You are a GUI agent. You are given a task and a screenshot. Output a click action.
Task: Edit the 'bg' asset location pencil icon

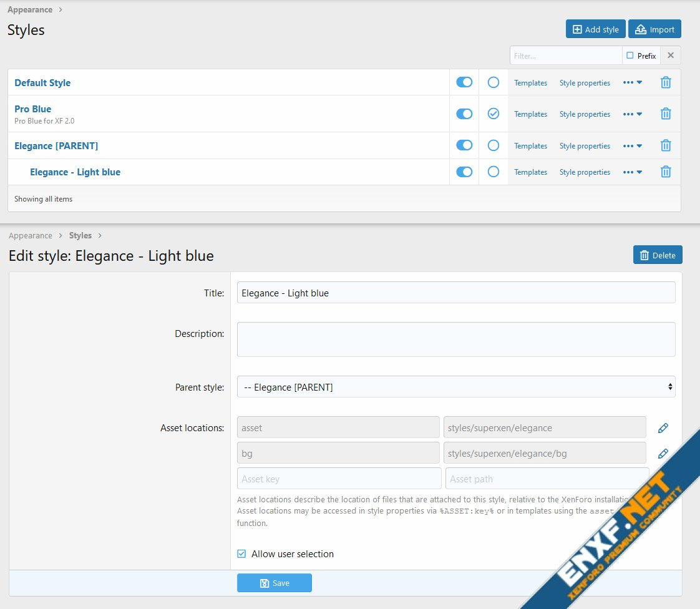pos(663,454)
